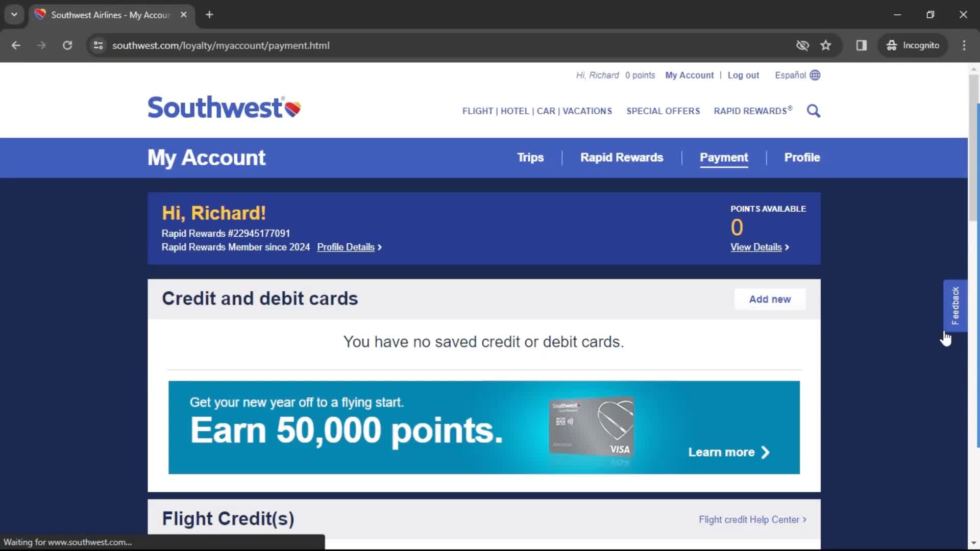Click the View Details chevron for points
Image resolution: width=980 pixels, height=551 pixels.
click(786, 247)
